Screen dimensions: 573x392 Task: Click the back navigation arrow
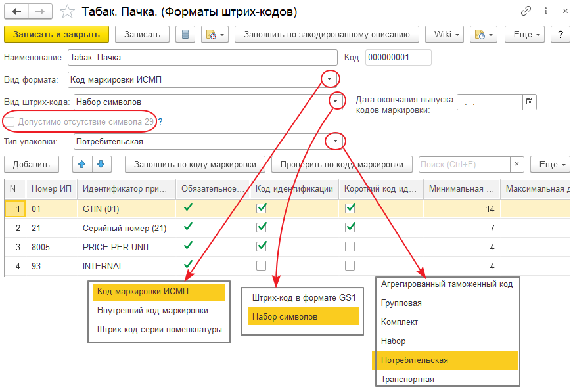click(16, 11)
